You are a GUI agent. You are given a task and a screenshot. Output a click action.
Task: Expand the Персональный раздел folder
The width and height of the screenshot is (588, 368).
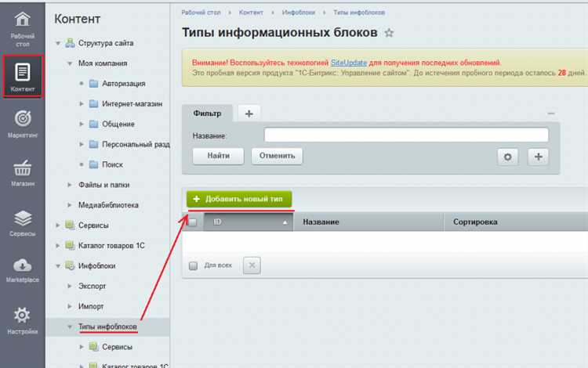pos(82,144)
